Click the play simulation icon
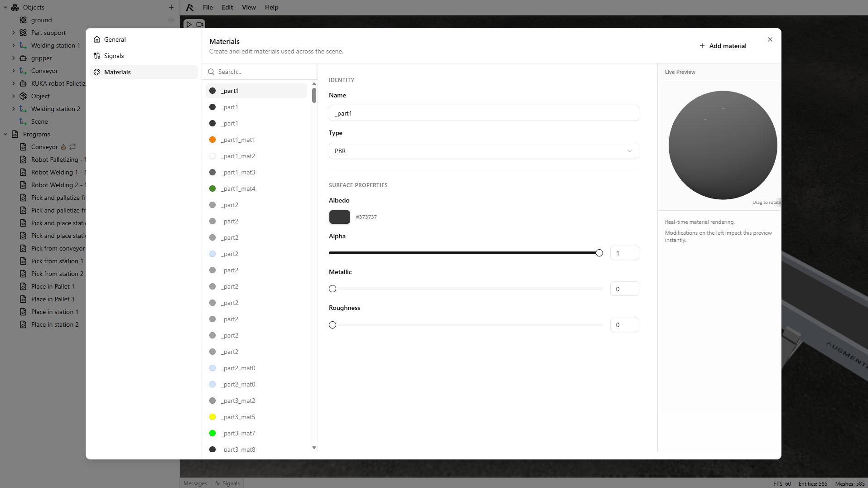The image size is (868, 488). coord(189,24)
